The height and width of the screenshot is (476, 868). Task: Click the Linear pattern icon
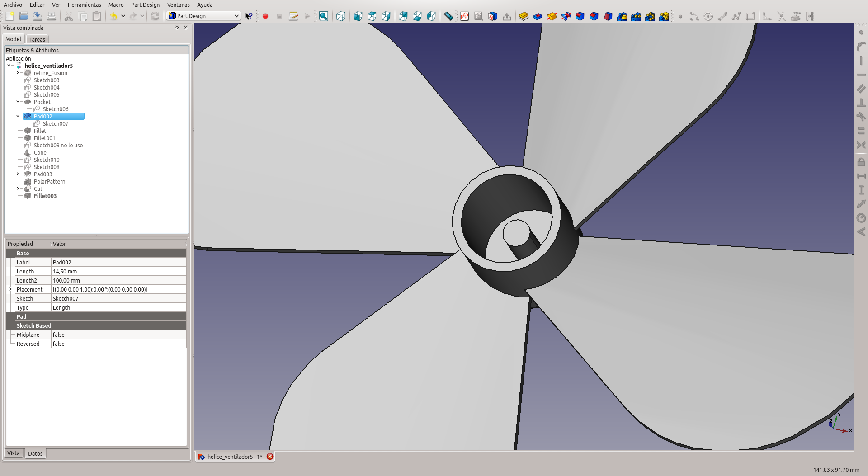636,16
